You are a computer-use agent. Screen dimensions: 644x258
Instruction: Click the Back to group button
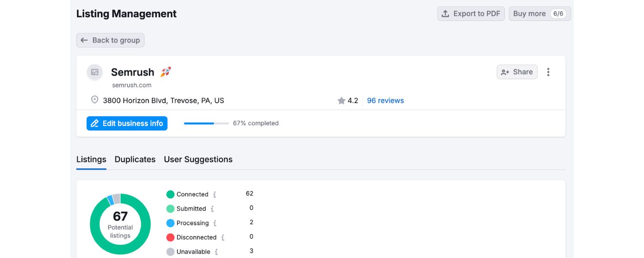tap(110, 40)
